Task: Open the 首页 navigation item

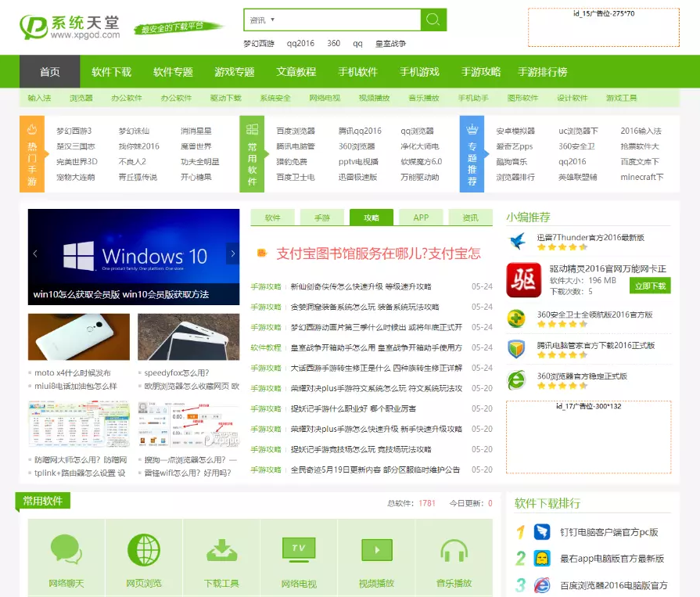Action: [x=49, y=71]
